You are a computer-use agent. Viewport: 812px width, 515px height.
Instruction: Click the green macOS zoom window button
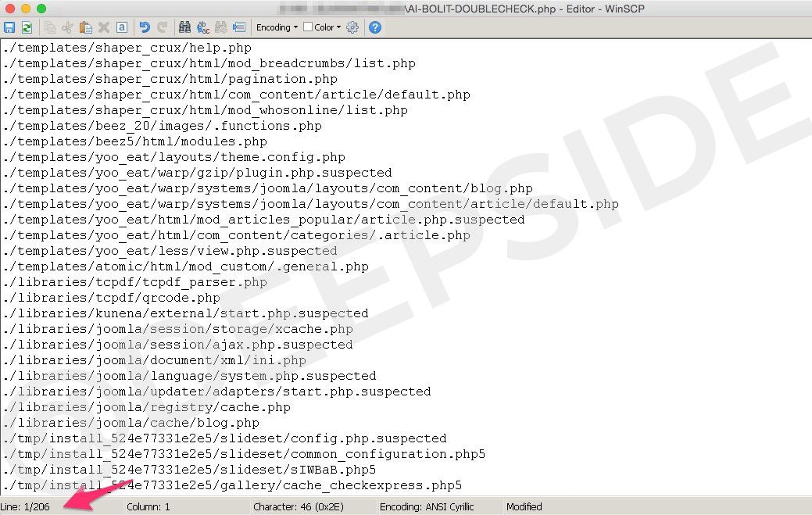click(41, 9)
